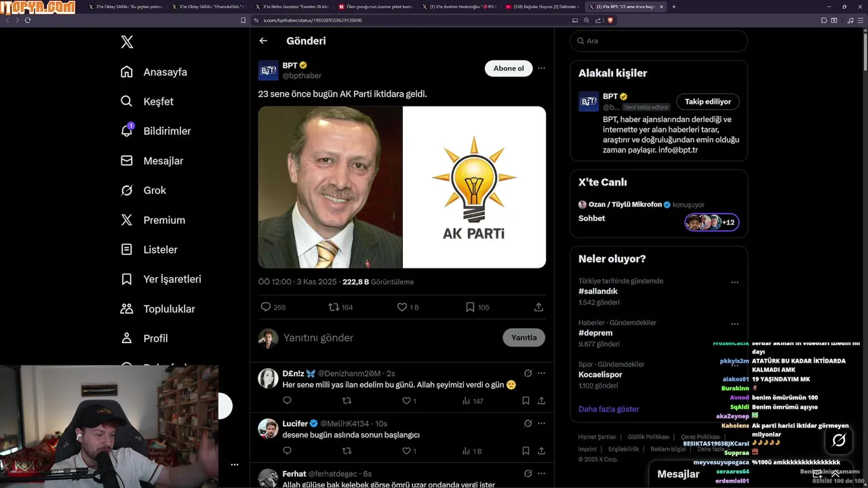Open Yer İşaretleri in the sidebar
This screenshot has width=868, height=488.
click(161, 279)
